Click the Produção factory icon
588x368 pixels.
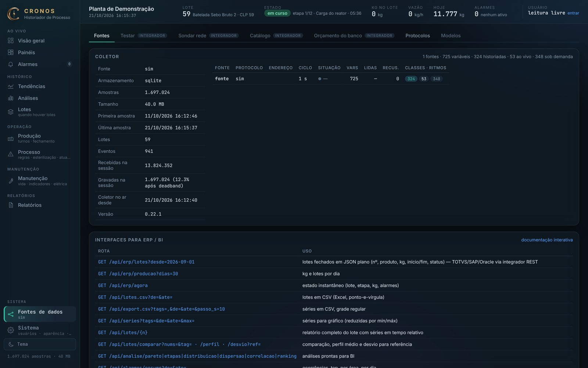11,138
